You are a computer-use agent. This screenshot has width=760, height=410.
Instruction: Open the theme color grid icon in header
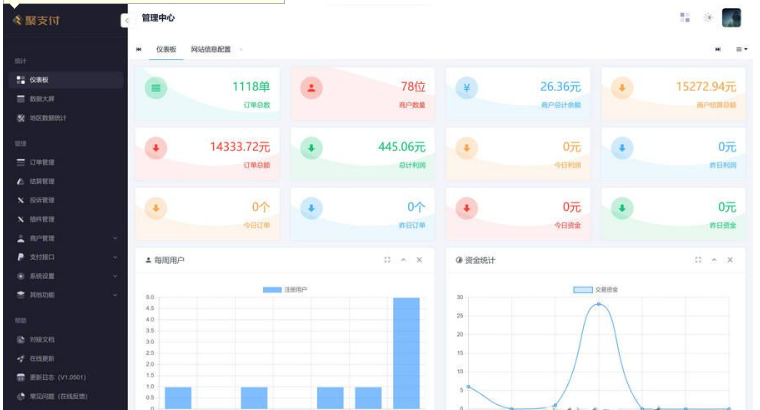click(685, 18)
